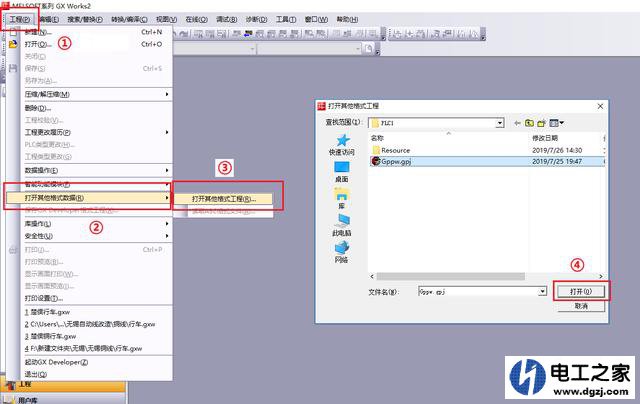Image resolution: width=640 pixels, height=404 pixels.
Task: Open recent file 1 整横行车.gxw
Action: point(96,312)
